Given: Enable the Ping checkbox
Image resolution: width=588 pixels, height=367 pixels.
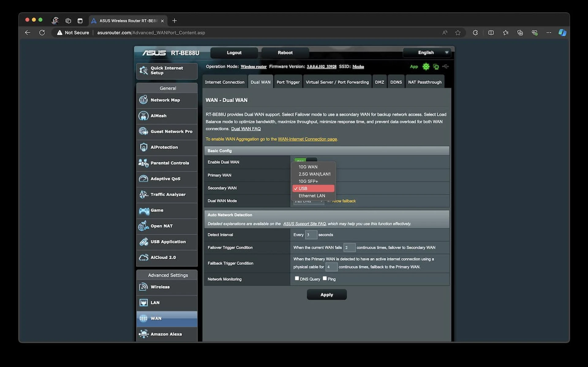Looking at the screenshot, I should 325,278.
